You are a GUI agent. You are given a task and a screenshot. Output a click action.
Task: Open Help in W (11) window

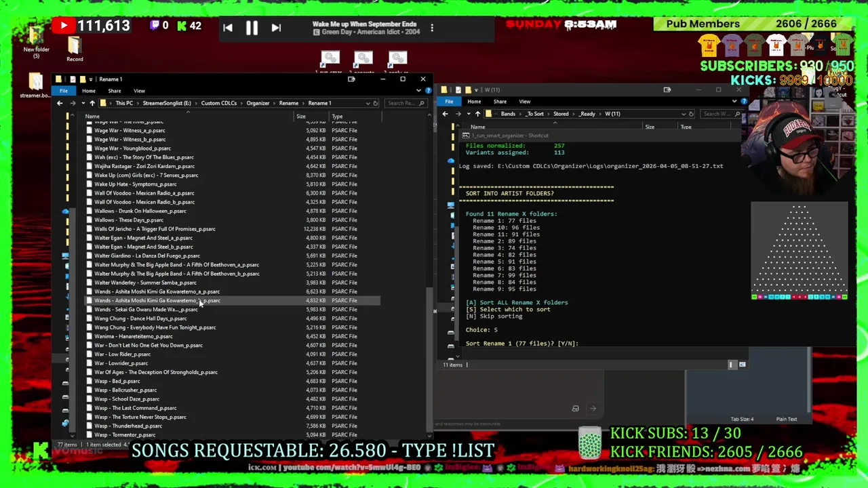click(743, 102)
